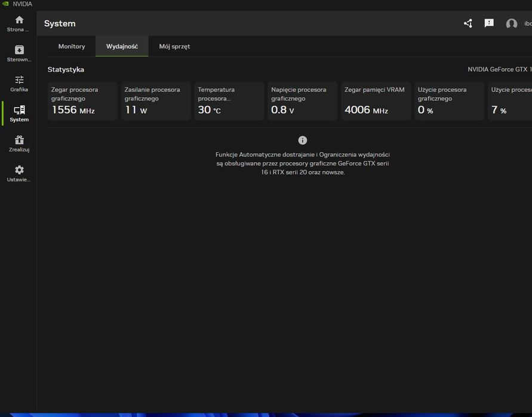532x417 pixels.
Task: Click the Zegar procesora graficznego 1556 MHz card
Action: (x=82, y=101)
